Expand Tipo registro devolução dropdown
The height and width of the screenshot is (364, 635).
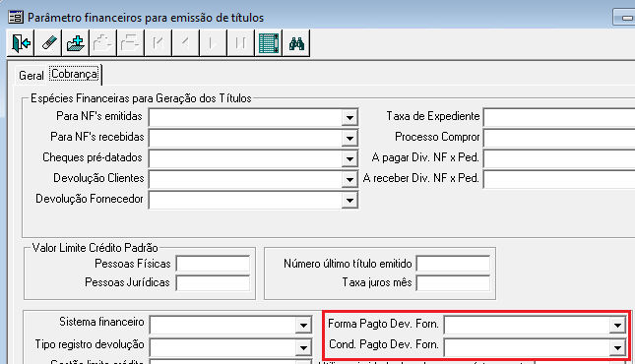point(303,348)
